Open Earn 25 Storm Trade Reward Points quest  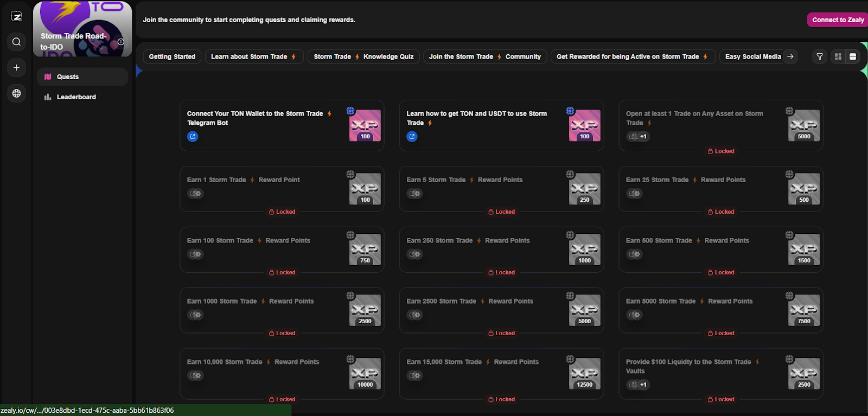[686, 180]
